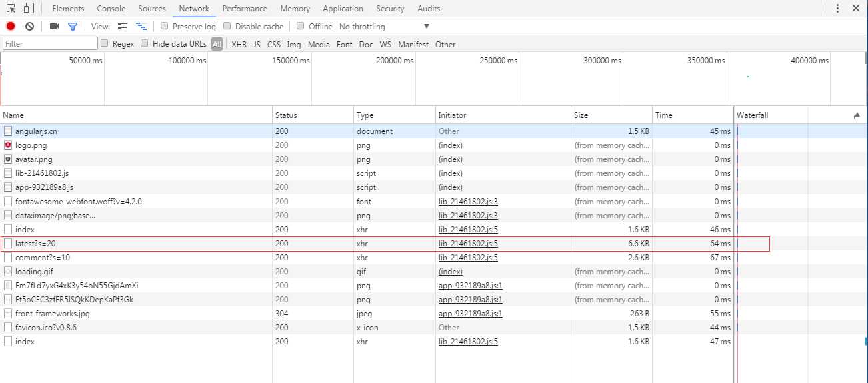Screen dimensions: 868x383
Task: Open the Application tab
Action: [343, 9]
